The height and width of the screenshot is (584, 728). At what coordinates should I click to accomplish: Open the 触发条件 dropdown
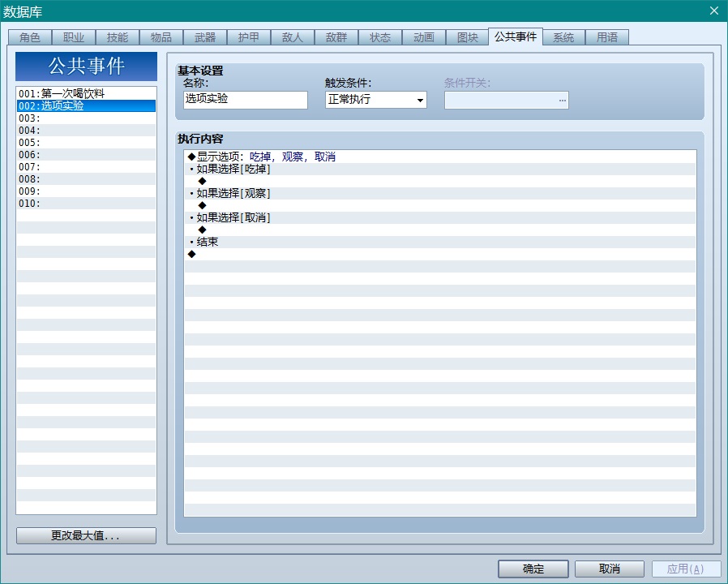coord(376,100)
